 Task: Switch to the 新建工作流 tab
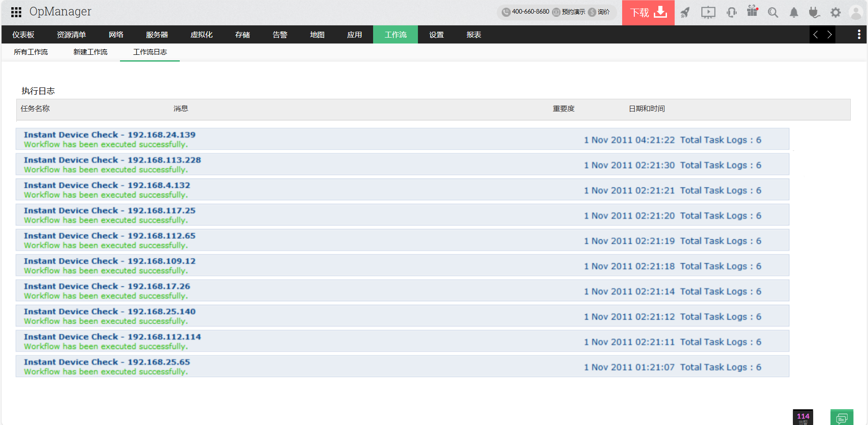91,52
